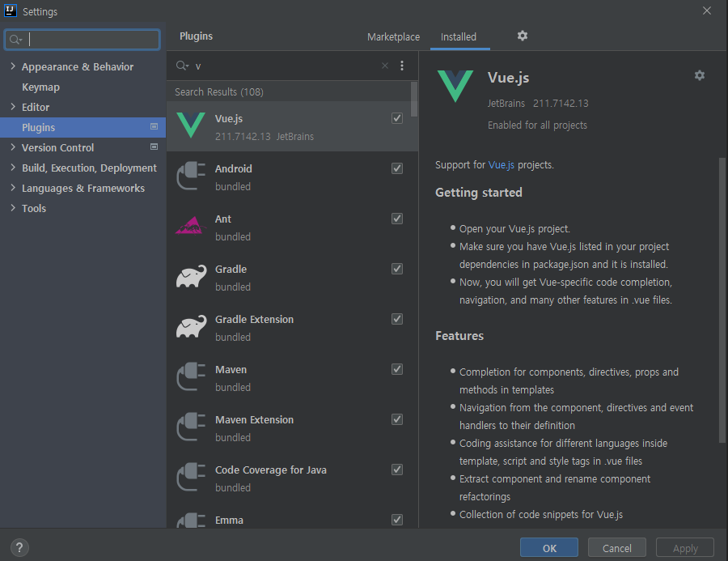Click the Android plugin icon
The image size is (728, 561).
pos(191,176)
